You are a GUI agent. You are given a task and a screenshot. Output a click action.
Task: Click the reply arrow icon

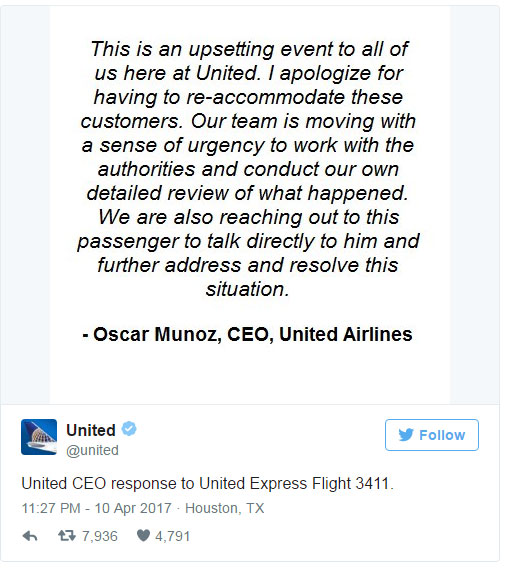pos(30,536)
